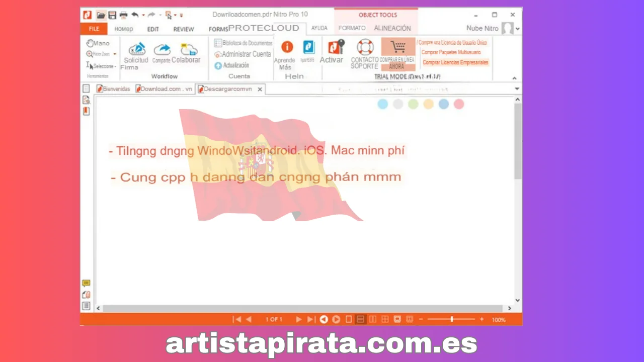
Task: Enable continuous page view mode
Action: pos(361,319)
